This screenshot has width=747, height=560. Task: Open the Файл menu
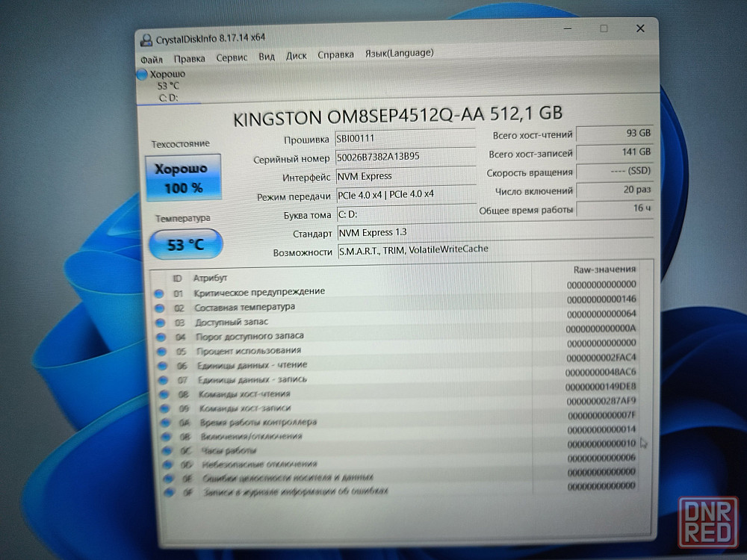tap(152, 60)
